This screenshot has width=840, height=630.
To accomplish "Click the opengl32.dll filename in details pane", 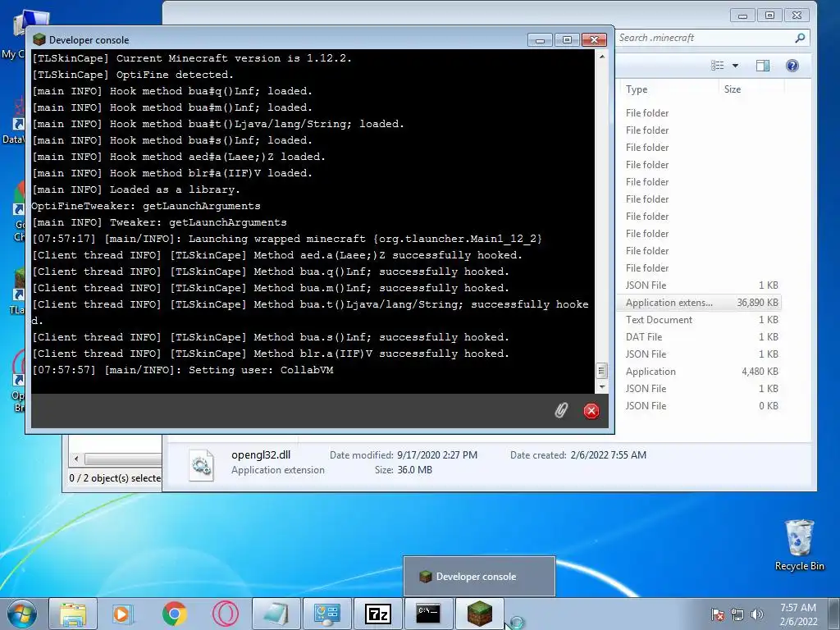I will point(261,454).
